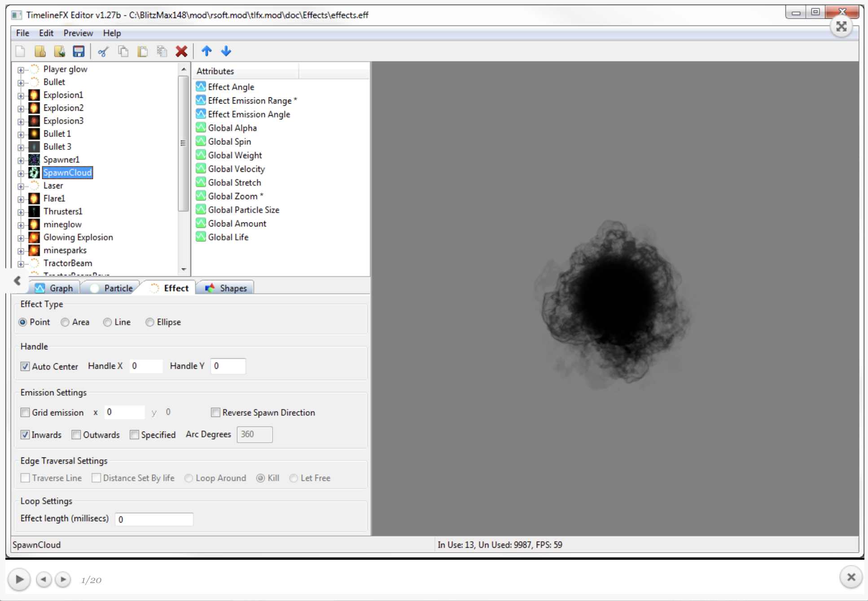Expand the Thrusters1 tree entry
868x601 pixels.
(x=21, y=212)
